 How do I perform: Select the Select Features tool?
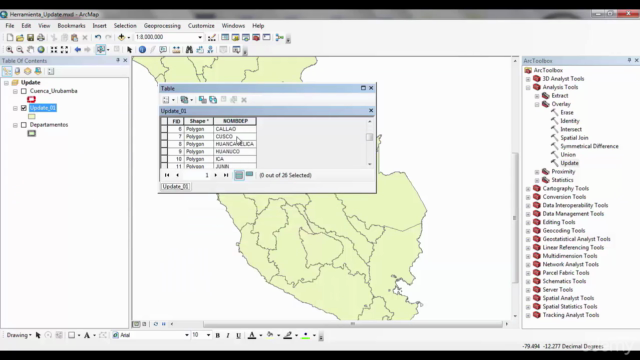point(100,50)
